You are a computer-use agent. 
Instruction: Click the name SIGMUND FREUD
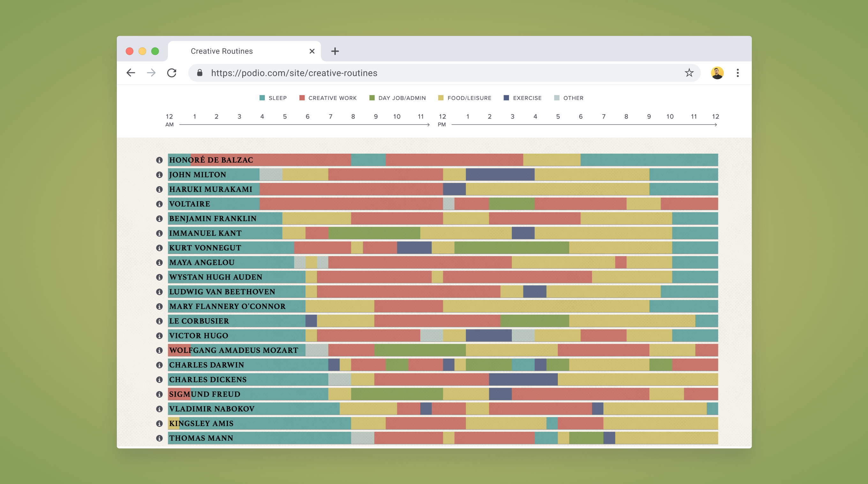pyautogui.click(x=205, y=394)
